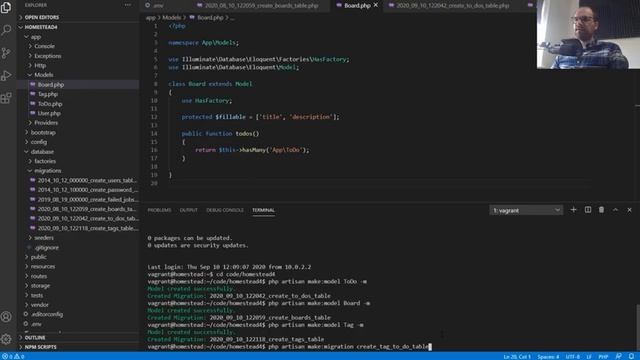Collapse the app folder
The height and width of the screenshot is (360, 640).
tap(78, 37)
